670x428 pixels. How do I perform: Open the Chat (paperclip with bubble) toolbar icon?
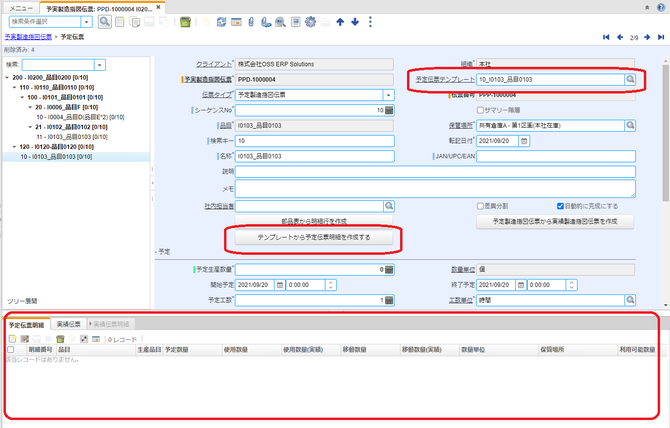point(266,22)
